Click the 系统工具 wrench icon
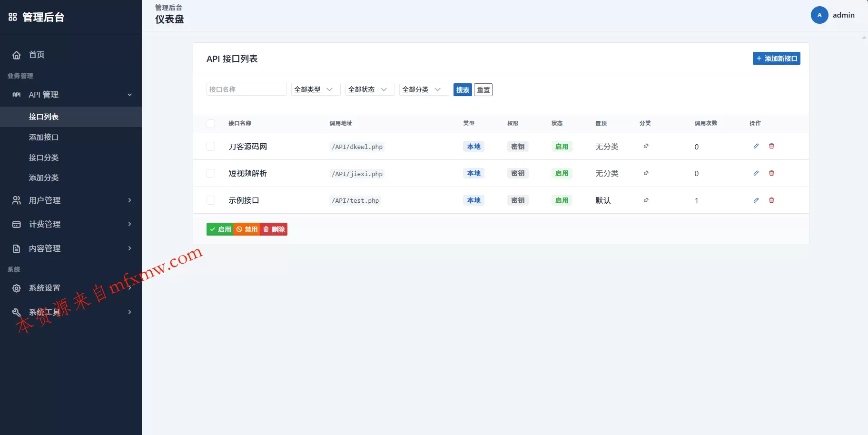868x435 pixels. tap(17, 312)
